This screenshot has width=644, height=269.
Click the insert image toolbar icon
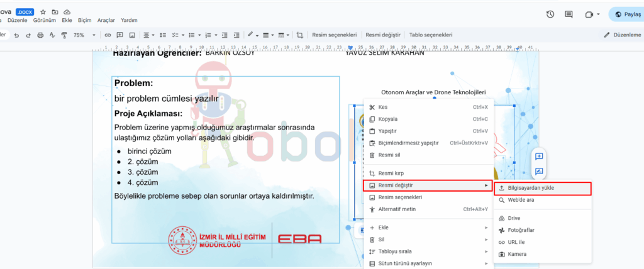coord(132,35)
